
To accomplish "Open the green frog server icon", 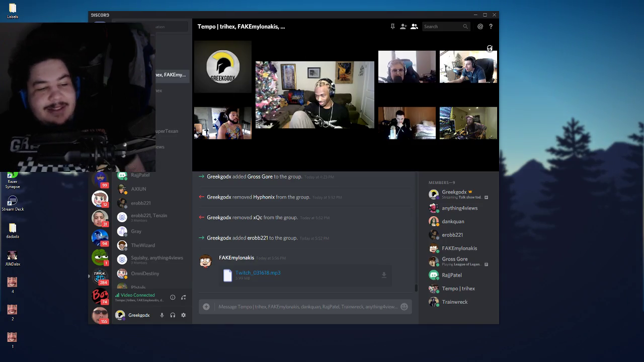I will pos(100,257).
